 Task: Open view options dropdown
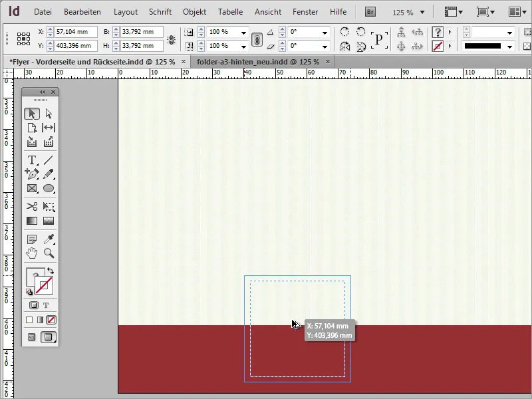(454, 12)
